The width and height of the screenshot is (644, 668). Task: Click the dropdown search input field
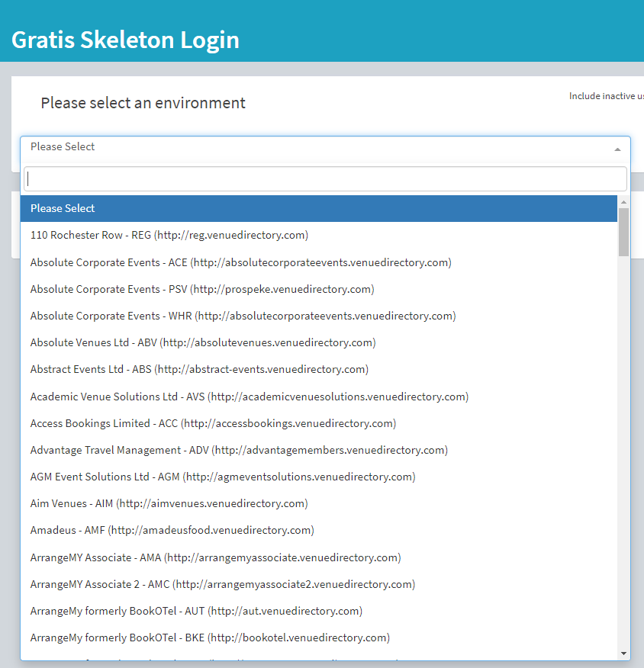[325, 179]
